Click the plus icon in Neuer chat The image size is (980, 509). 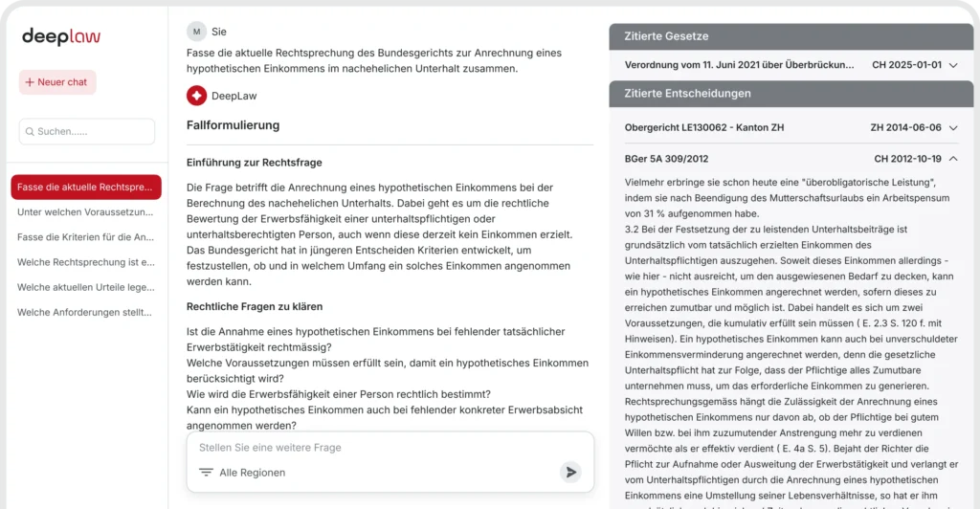pyautogui.click(x=30, y=82)
